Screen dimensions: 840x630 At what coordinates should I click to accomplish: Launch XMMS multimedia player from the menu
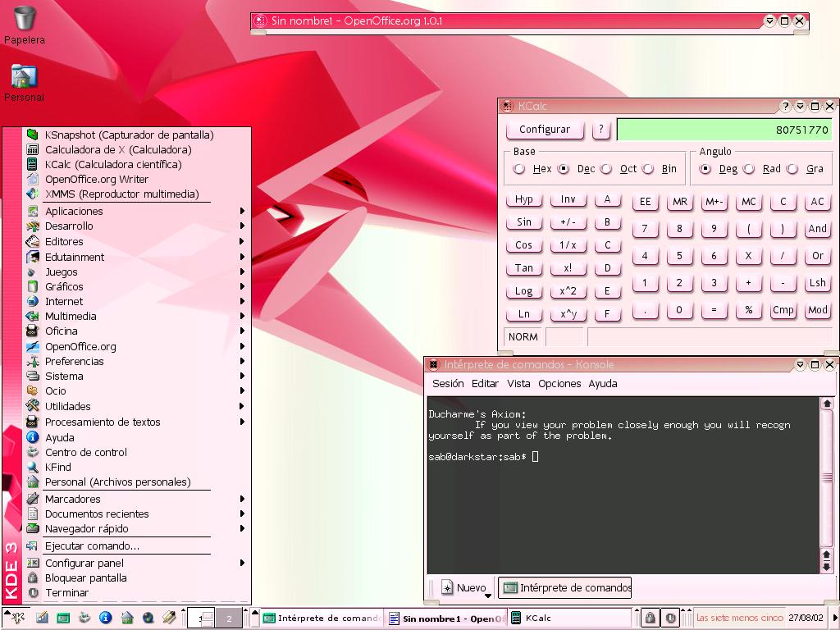[x=121, y=194]
